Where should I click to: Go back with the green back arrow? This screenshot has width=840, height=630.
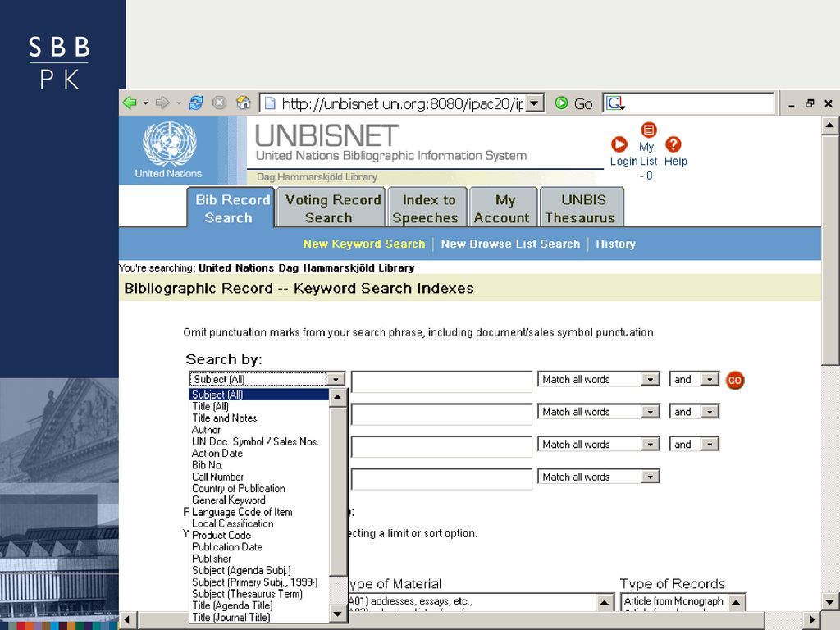(130, 103)
